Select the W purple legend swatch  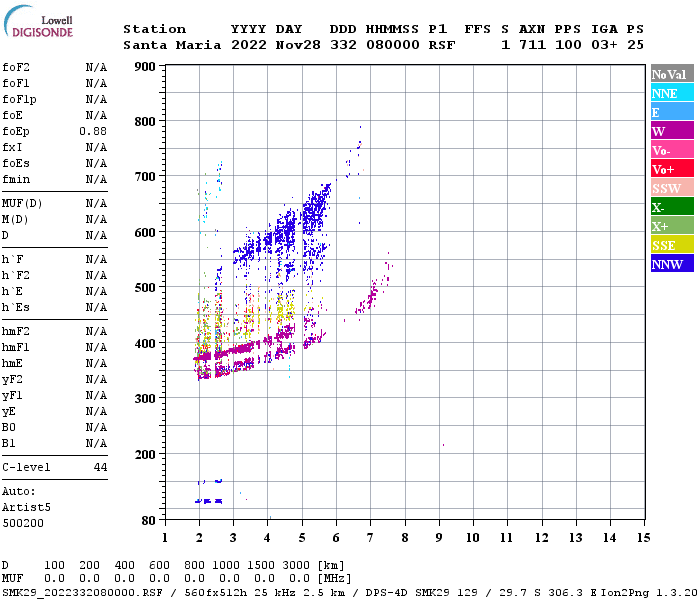pyautogui.click(x=672, y=131)
